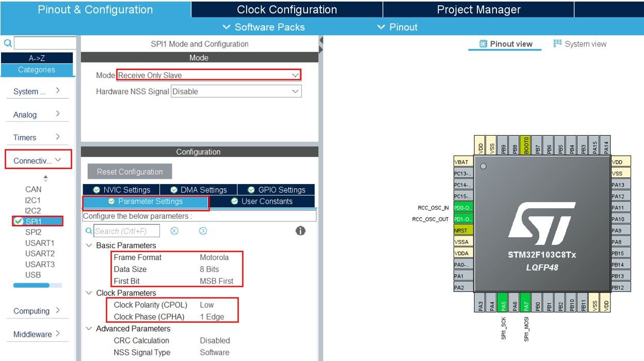Select SPI2 in the connectivity list
644x361 pixels.
(33, 232)
